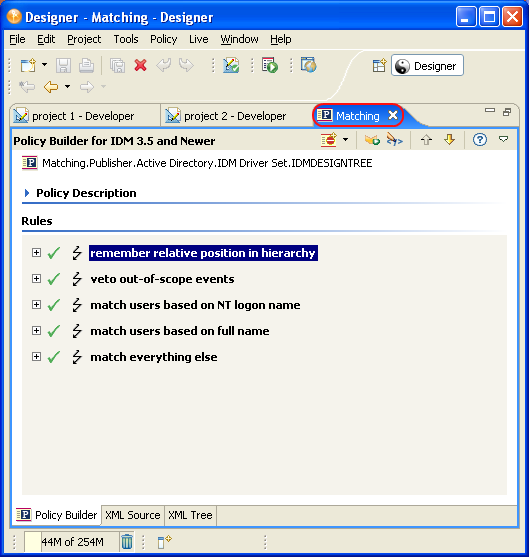Expand 'match users based on NT logon name' rule
This screenshot has width=529, height=557.
36,304
